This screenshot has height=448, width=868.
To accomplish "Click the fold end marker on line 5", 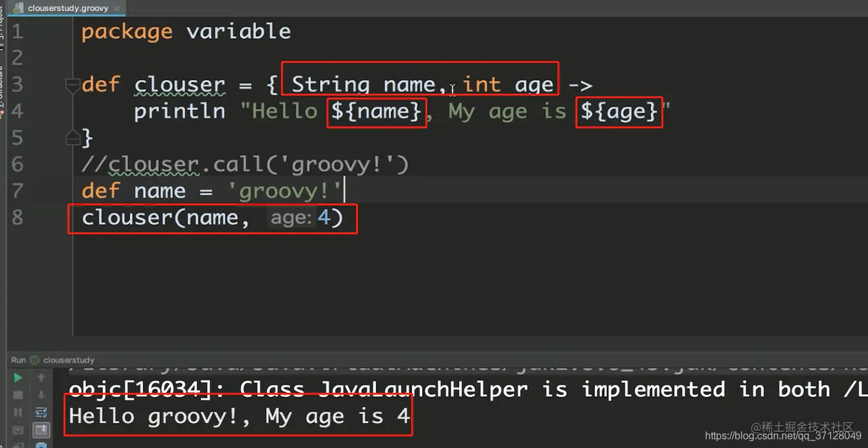I will point(72,137).
